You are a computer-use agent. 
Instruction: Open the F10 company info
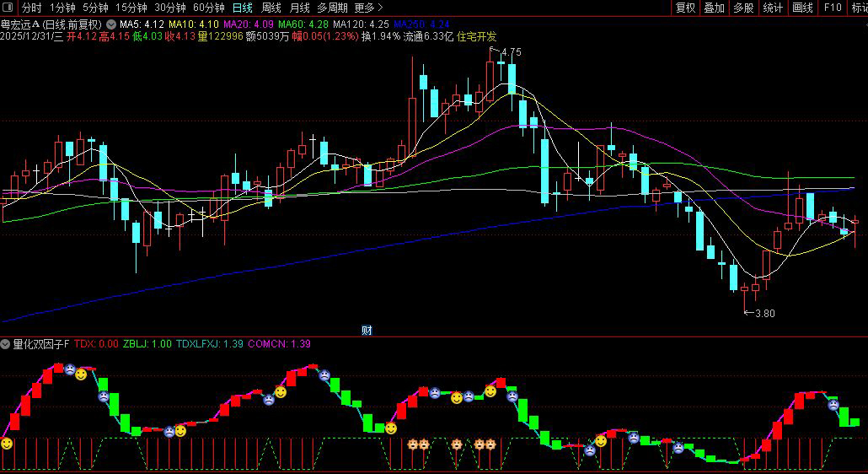pyautogui.click(x=832, y=8)
